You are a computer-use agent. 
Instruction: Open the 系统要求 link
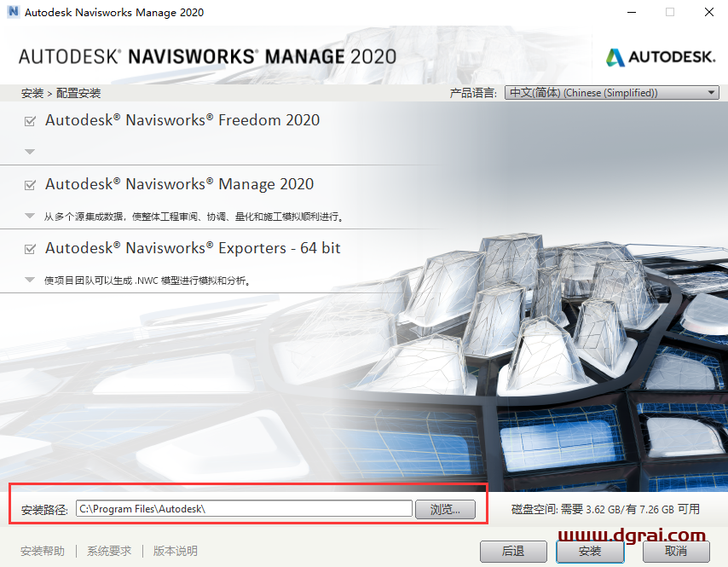pyautogui.click(x=109, y=551)
